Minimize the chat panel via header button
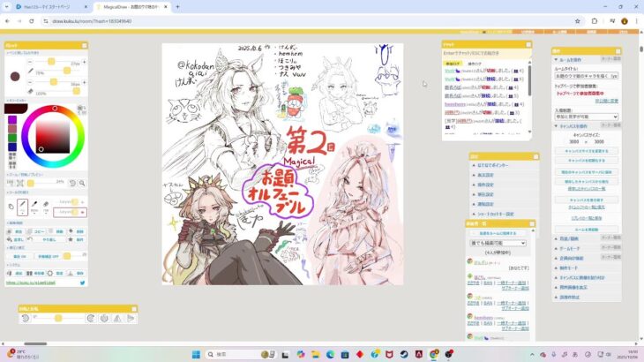This screenshot has width=644, height=362. (x=528, y=43)
